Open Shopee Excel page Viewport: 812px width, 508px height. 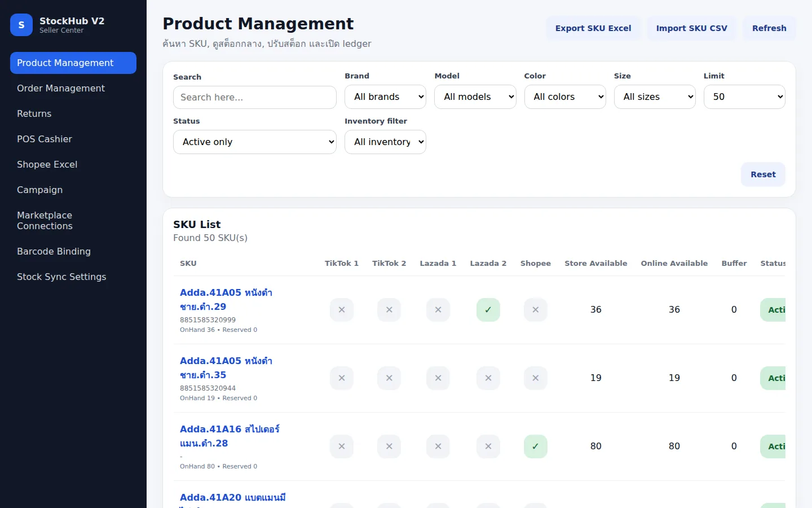coord(73,164)
